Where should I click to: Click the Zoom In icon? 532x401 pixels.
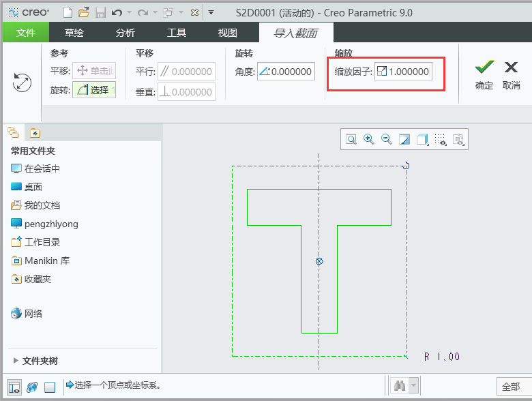[369, 139]
